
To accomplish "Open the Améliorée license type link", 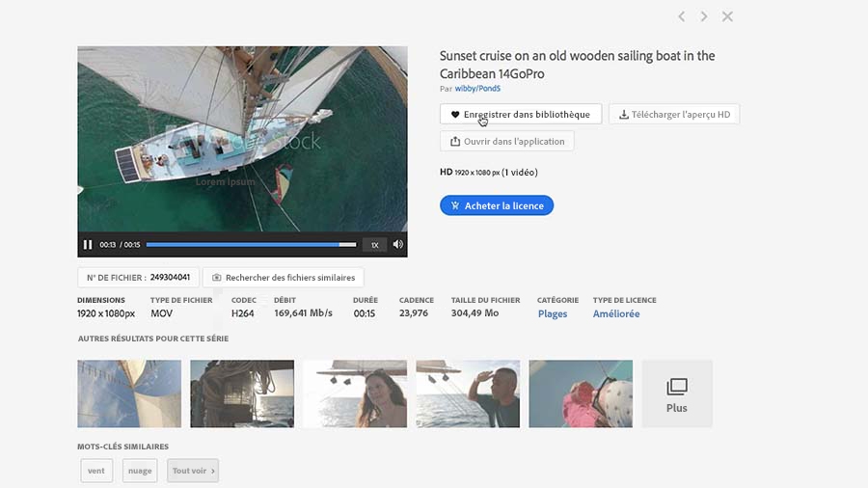I will (616, 314).
